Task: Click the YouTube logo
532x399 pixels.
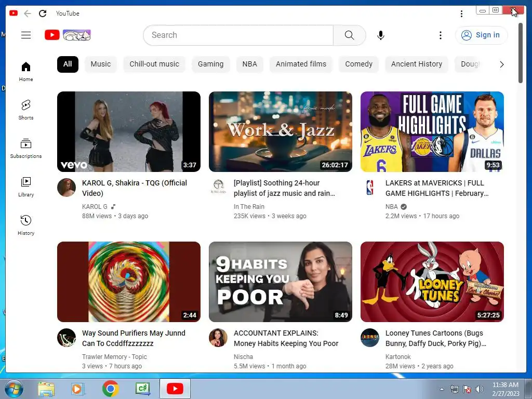Action: click(68, 35)
